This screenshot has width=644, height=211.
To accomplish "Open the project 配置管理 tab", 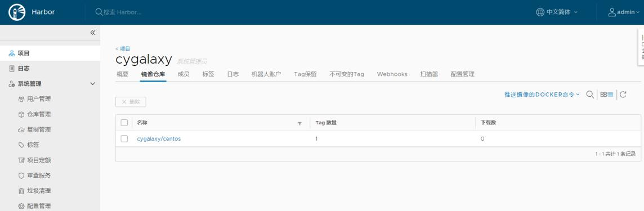I will [463, 74].
